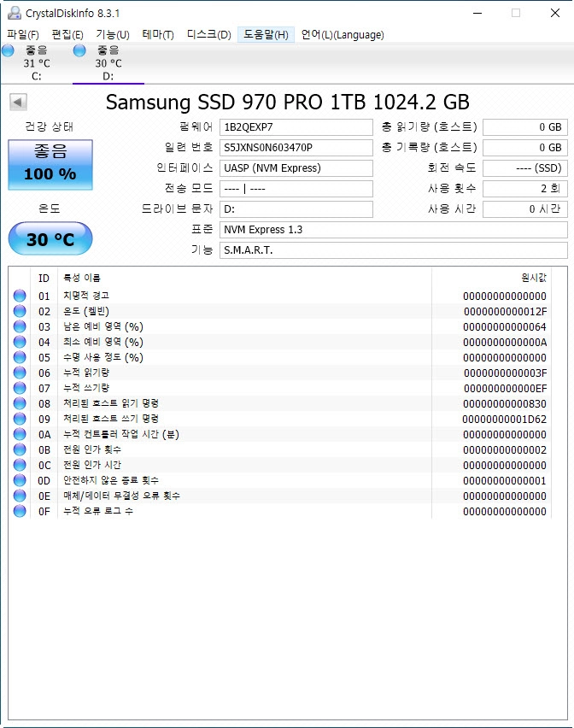Click status circle for attribute 08 호스트 읽기 명령
Viewport: 574px width, 728px height.
coord(20,403)
